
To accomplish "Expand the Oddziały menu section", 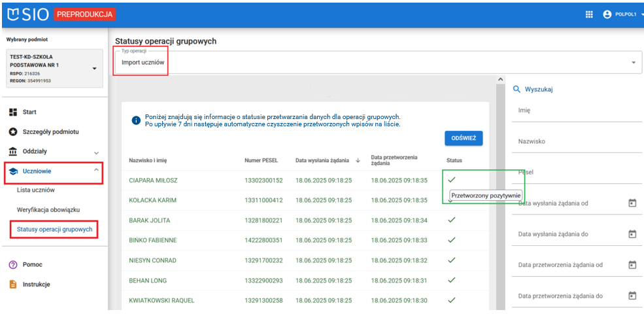I will [x=96, y=152].
